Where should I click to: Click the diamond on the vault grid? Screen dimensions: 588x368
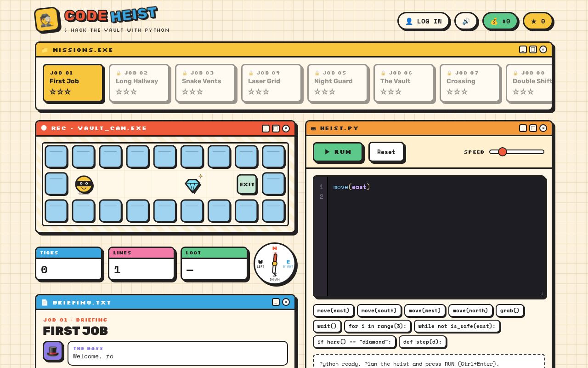click(x=193, y=185)
